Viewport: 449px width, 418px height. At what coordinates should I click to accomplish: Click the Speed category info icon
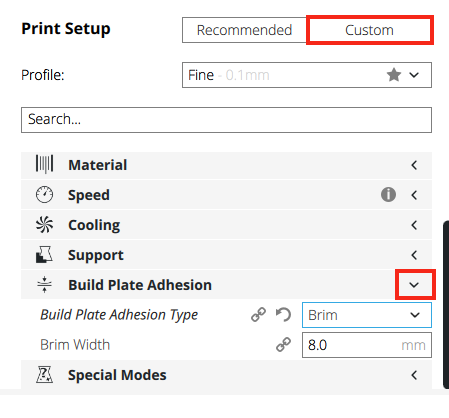388,195
